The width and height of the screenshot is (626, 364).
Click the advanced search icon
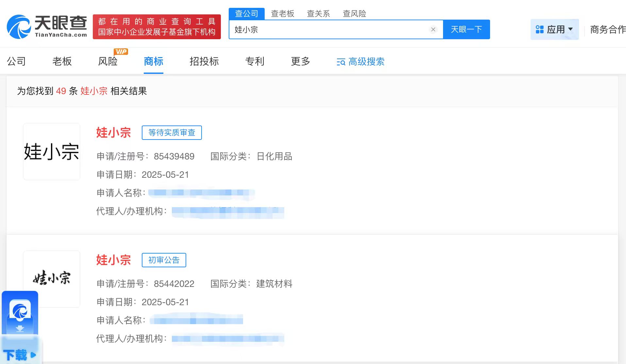[341, 62]
